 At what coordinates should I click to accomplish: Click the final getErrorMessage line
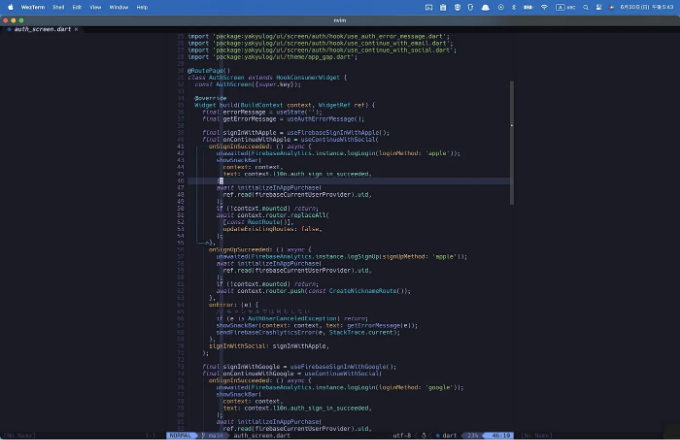tap(283, 119)
